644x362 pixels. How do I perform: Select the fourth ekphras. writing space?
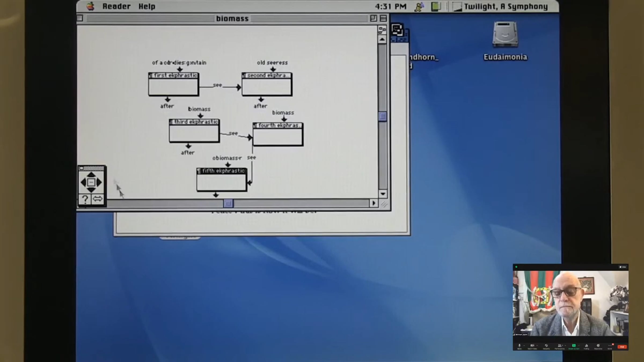tap(278, 134)
